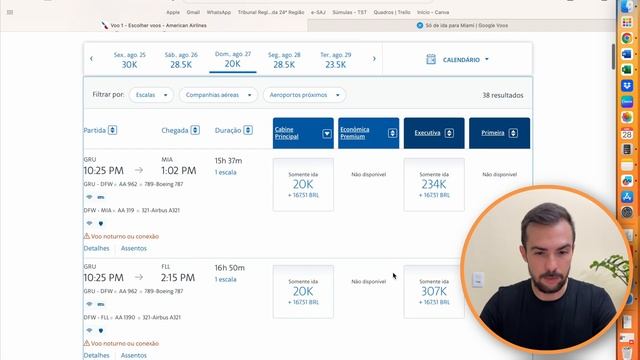Sort flights by Duração arrows icon
Viewport: 640px width, 360px height.
coord(248,130)
